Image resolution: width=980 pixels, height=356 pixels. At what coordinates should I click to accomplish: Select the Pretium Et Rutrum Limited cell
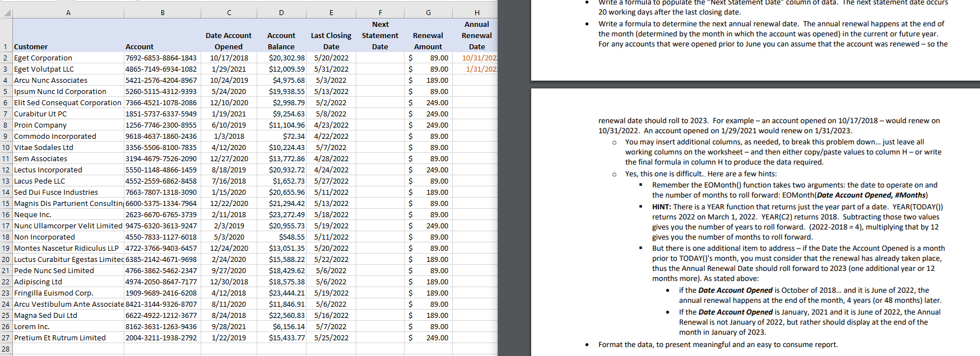pos(68,338)
